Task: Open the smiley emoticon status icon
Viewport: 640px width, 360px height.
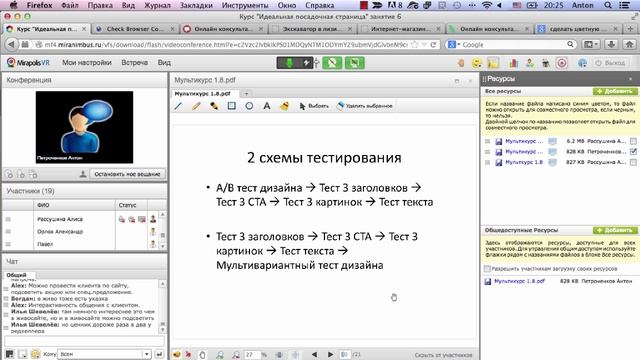Action: click(x=476, y=63)
